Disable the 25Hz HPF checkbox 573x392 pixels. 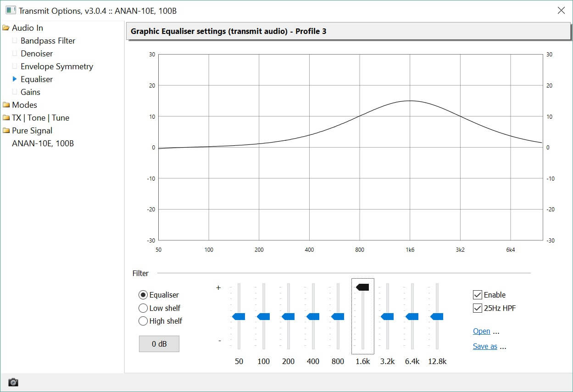click(x=478, y=308)
